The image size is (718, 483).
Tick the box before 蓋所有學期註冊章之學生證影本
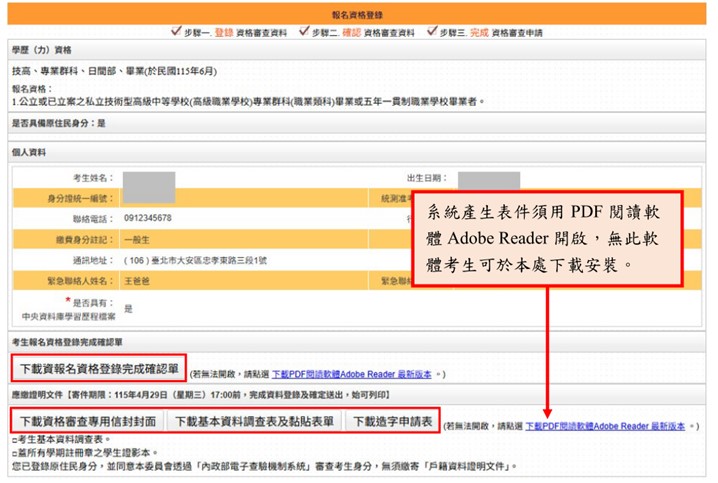coord(12,453)
